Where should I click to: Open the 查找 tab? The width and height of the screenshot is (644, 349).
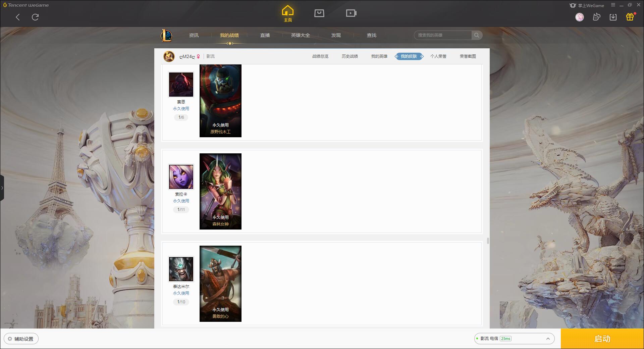pyautogui.click(x=372, y=35)
